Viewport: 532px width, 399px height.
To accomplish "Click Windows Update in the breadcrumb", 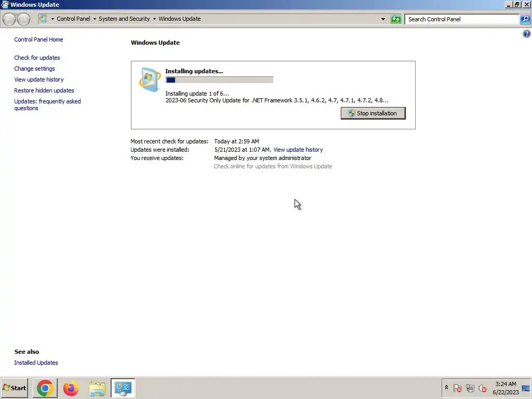I will click(x=179, y=19).
